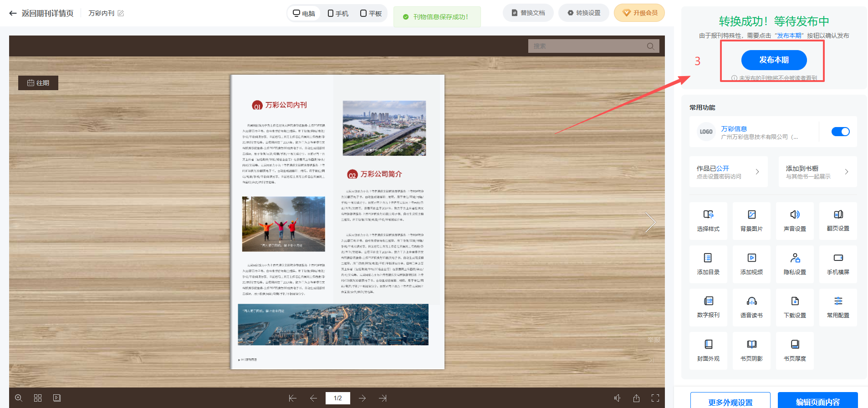Viewport: 868px width, 408px height.
Task: Expand 作品已公开 access settings
Action: 728,172
